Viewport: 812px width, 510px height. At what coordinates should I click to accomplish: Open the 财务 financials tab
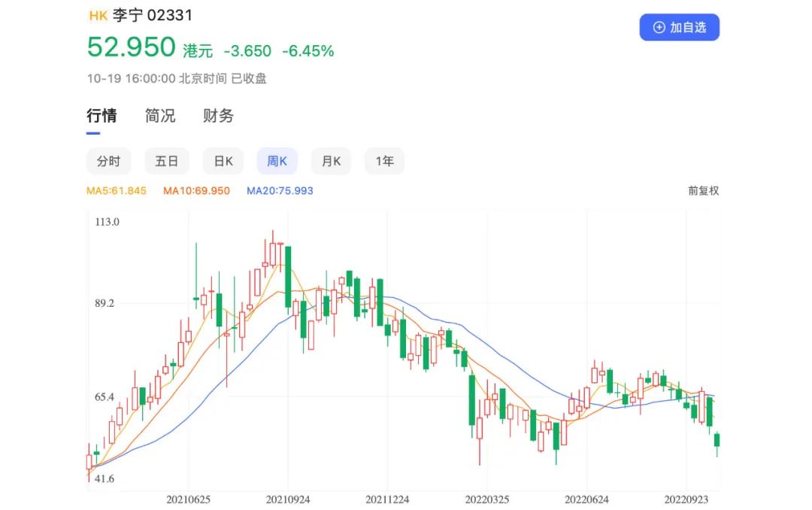217,116
